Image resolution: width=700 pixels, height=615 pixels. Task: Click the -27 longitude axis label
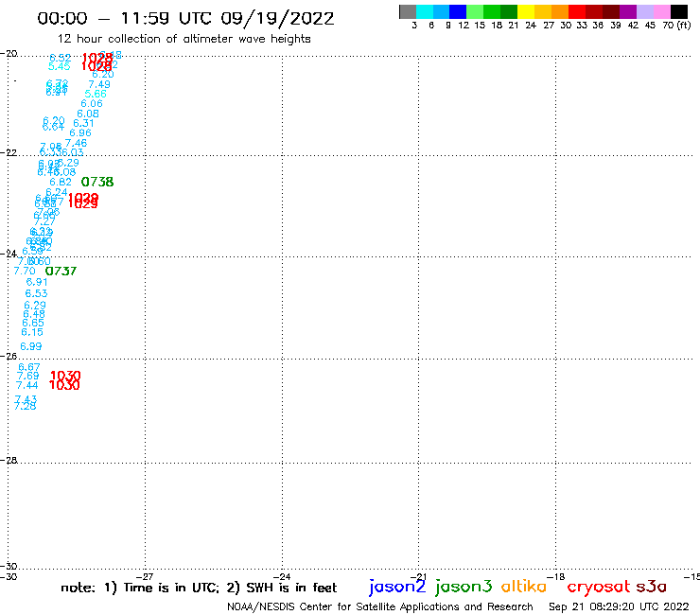click(x=145, y=576)
